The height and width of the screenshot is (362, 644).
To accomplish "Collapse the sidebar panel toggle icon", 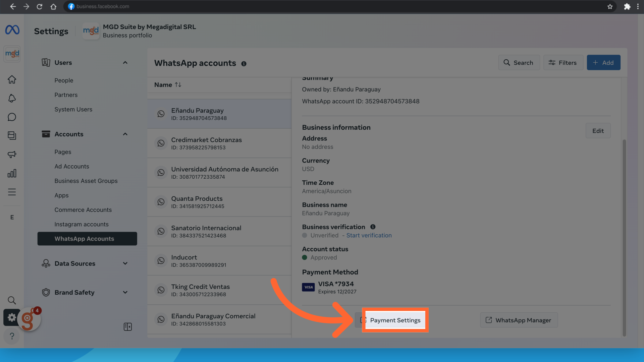I will coord(128,327).
